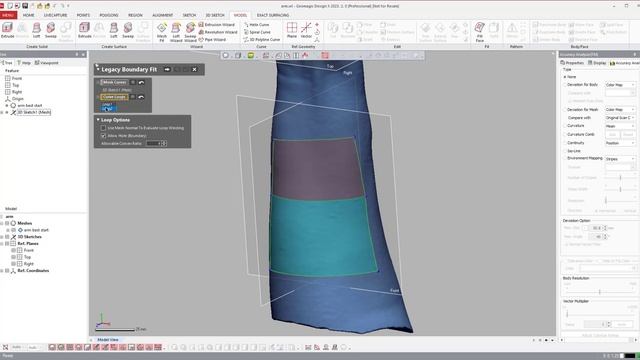Select the None analysis type radio
Viewport: 640px width, 360px height.
coord(565,77)
